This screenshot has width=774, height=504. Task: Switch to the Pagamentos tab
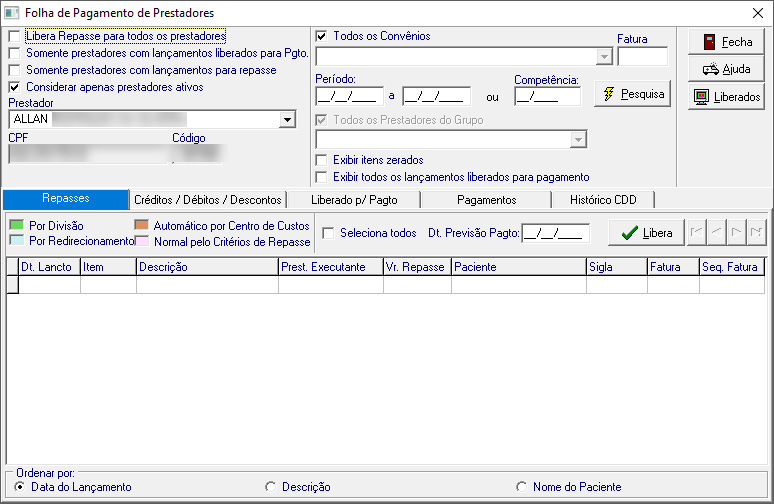[486, 200]
